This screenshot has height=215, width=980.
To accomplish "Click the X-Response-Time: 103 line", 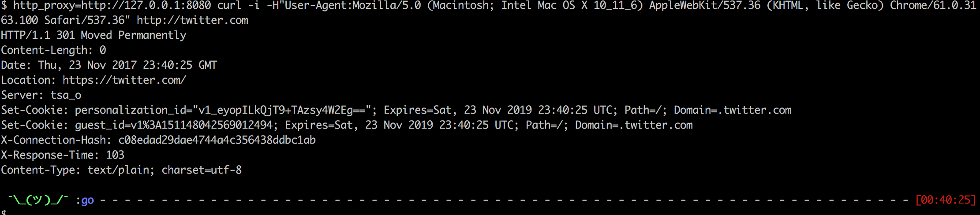I will [63, 155].
